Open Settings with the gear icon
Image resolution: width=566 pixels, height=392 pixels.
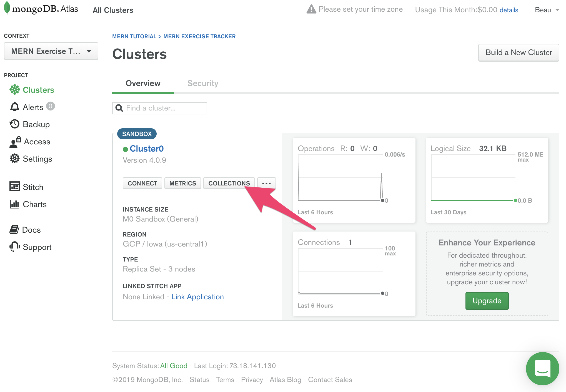tap(14, 159)
